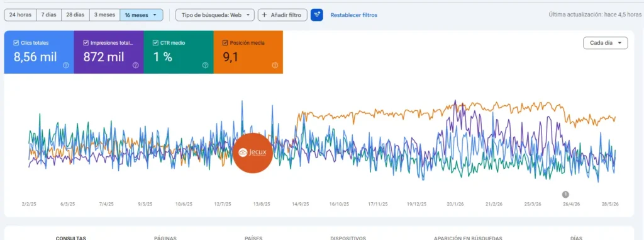Click the Última actualización status text
This screenshot has height=240, width=644.
point(595,14)
